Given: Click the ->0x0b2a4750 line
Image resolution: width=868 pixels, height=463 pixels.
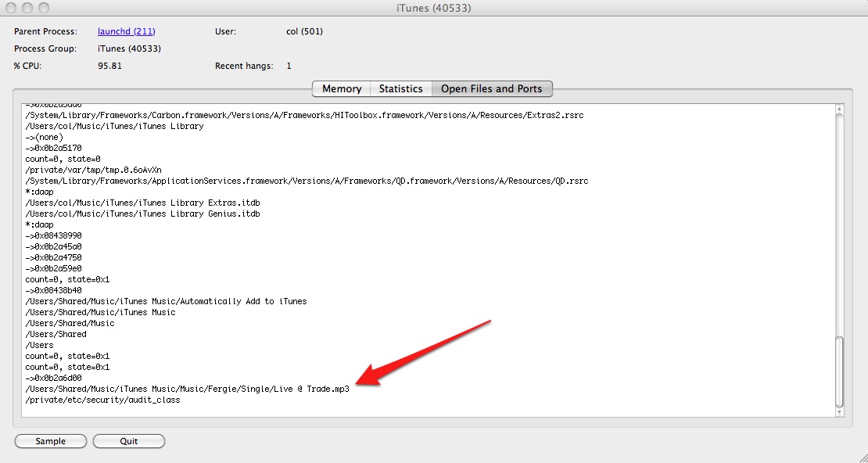Looking at the screenshot, I should coord(54,257).
